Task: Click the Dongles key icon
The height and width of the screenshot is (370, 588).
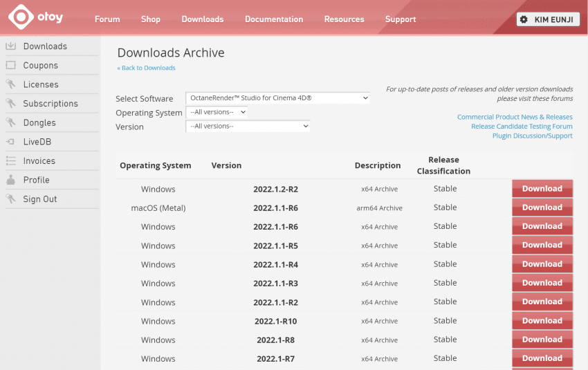Action: pyautogui.click(x=11, y=122)
